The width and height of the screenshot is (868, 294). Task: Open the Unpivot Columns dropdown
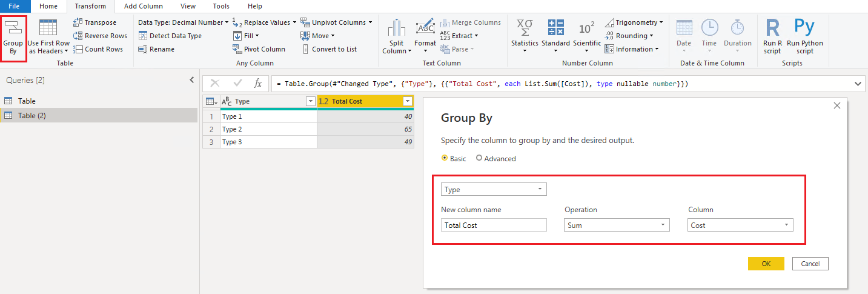tap(337, 22)
